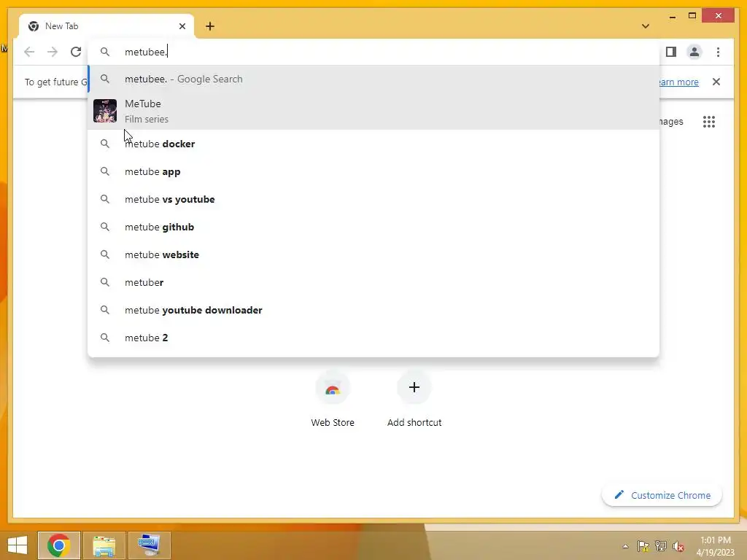Open the Action Center flag icon

[x=643, y=546]
